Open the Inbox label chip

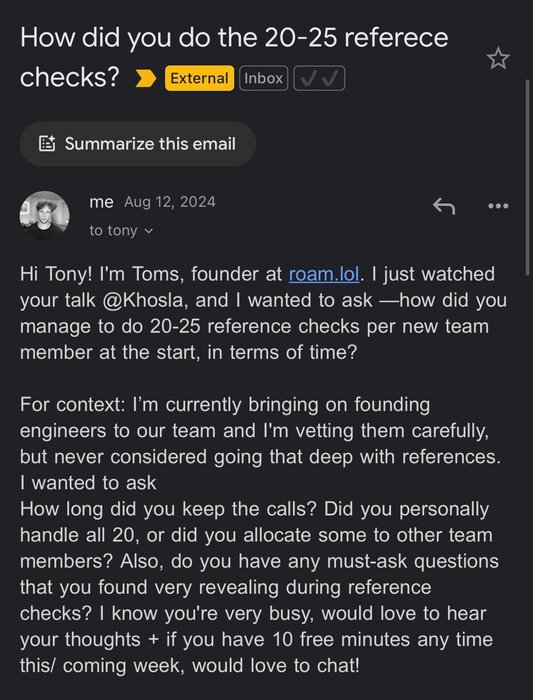coord(263,79)
